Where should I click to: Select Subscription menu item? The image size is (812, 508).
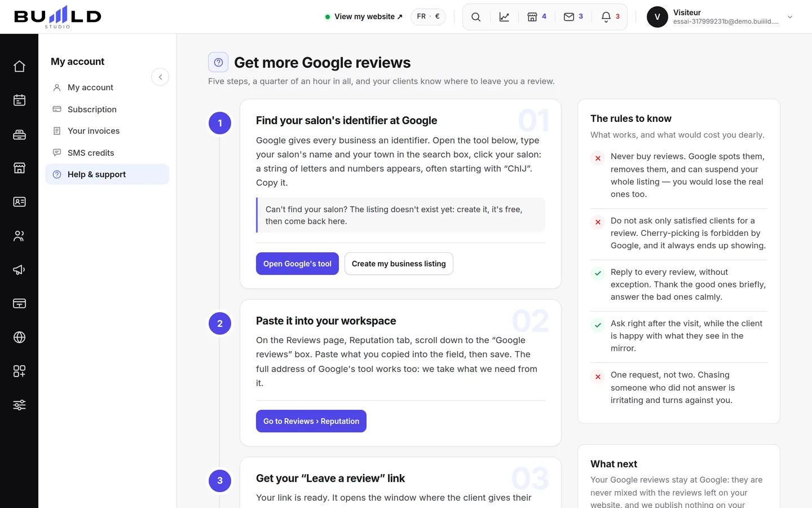click(107, 110)
